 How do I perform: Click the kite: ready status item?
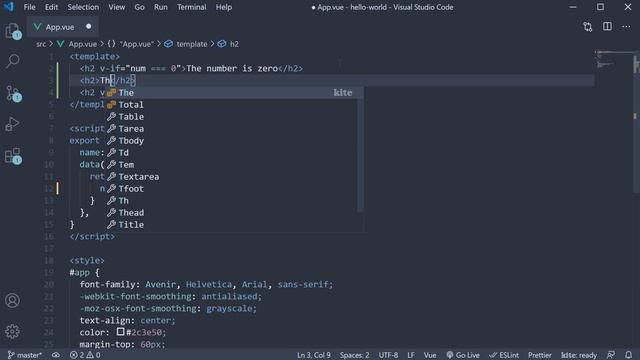point(579,355)
